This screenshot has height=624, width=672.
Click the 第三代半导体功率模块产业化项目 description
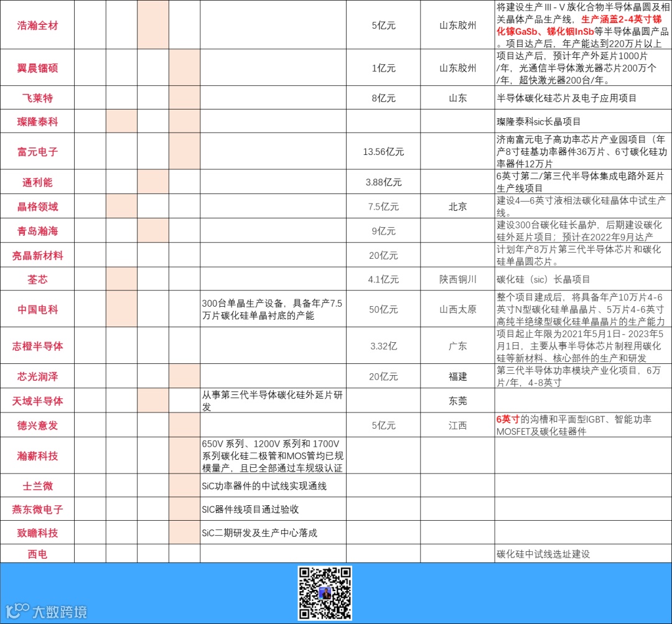point(583,376)
